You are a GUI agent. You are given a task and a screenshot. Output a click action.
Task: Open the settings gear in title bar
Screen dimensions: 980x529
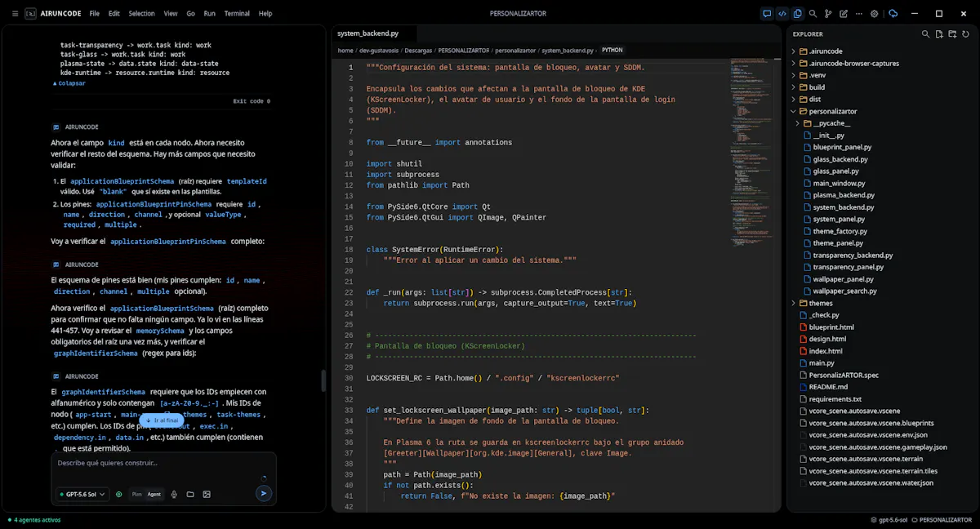[x=874, y=13]
